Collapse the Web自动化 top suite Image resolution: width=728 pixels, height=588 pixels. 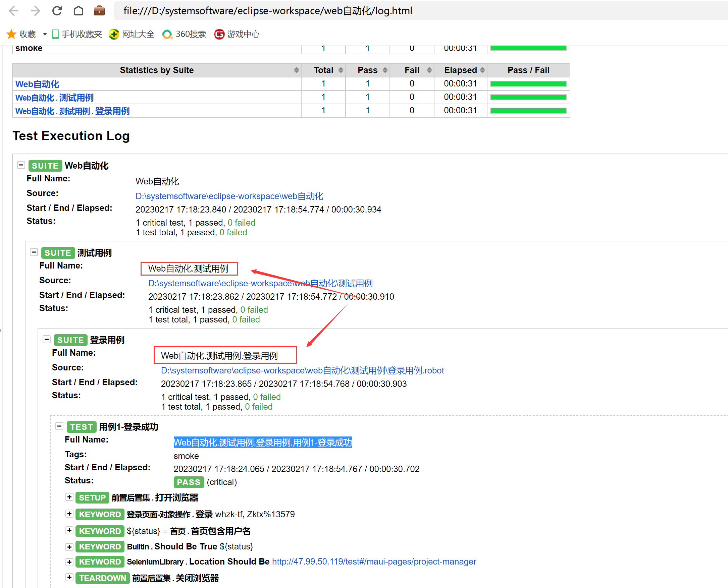coord(21,165)
